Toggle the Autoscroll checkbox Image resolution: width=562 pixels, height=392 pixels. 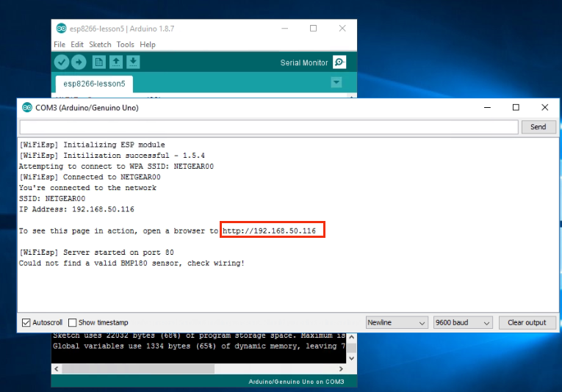[26, 322]
